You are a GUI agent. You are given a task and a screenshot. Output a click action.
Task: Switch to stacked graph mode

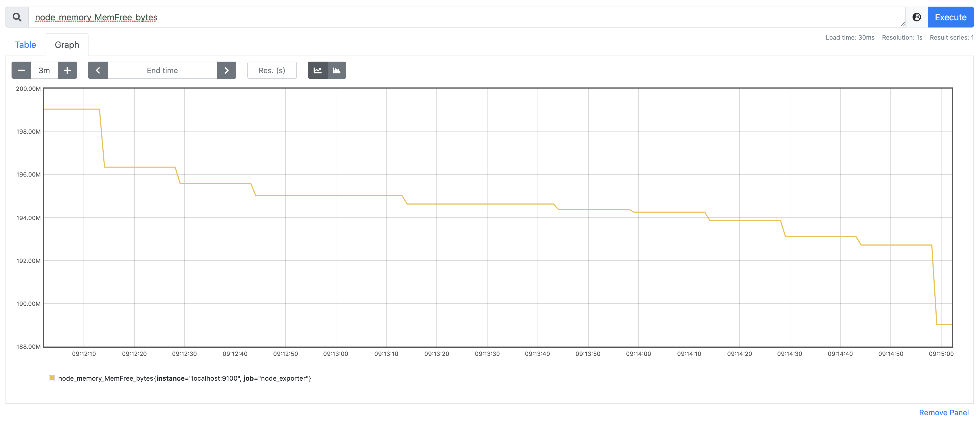(x=337, y=70)
